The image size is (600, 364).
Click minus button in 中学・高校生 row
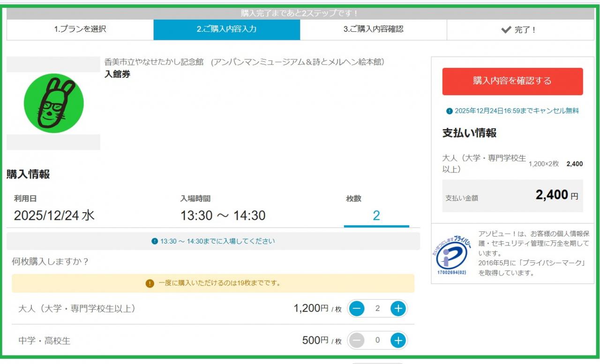point(357,341)
